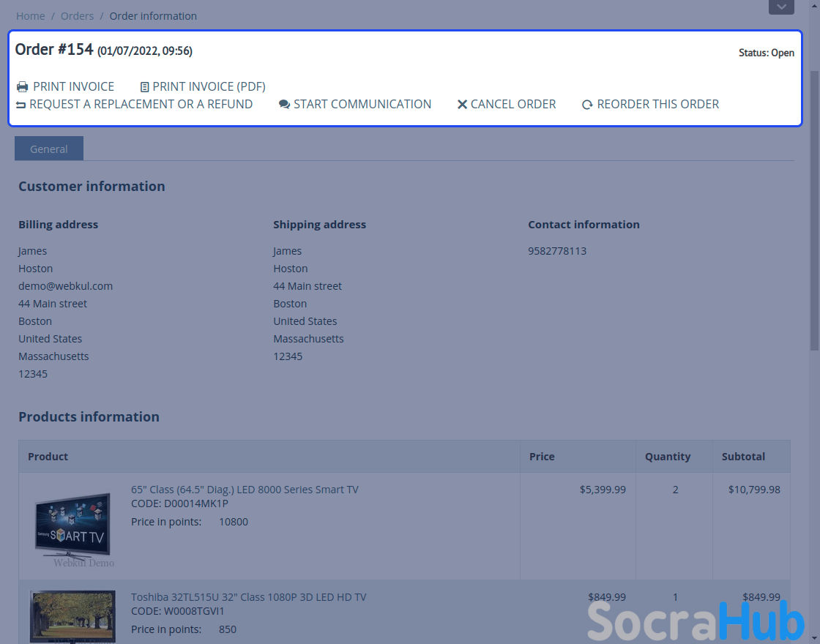Click the swap-arrows icon for replacement or refund

click(x=20, y=105)
